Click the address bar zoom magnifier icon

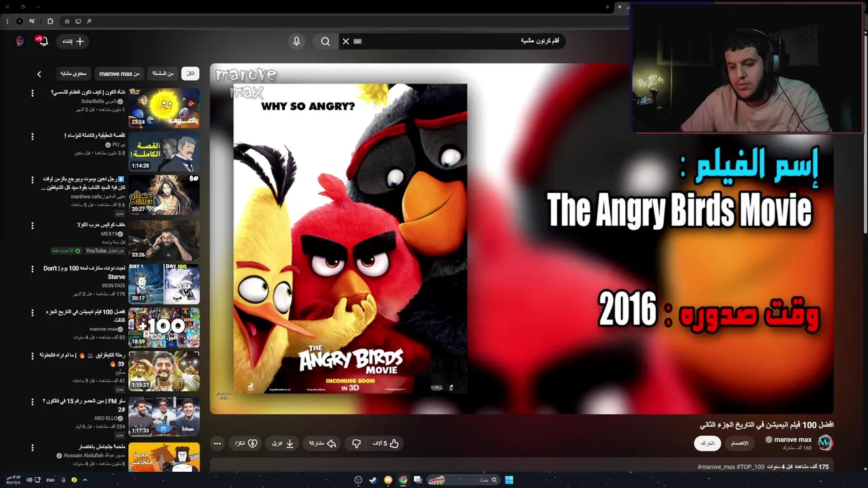point(89,21)
